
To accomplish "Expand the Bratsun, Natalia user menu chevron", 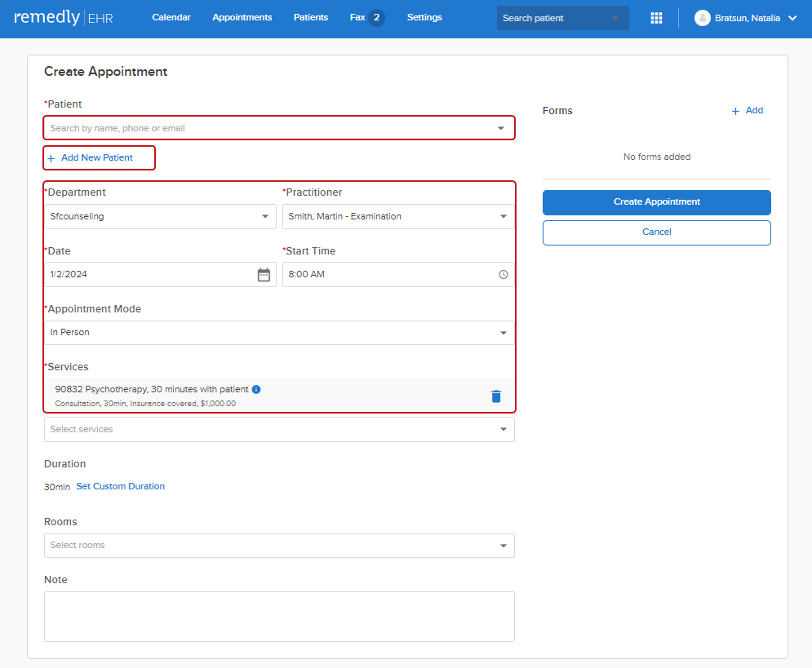I will point(792,18).
